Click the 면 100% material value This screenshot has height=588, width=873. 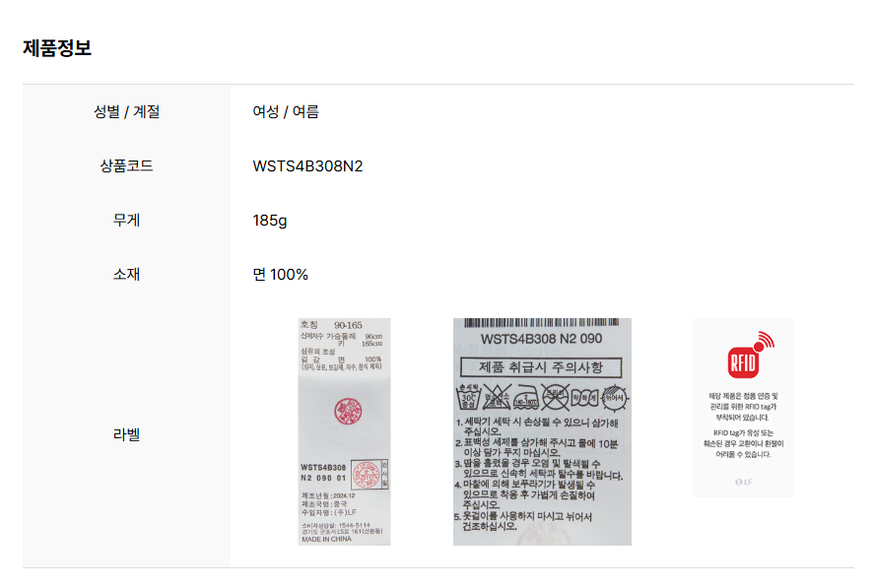[x=280, y=275]
